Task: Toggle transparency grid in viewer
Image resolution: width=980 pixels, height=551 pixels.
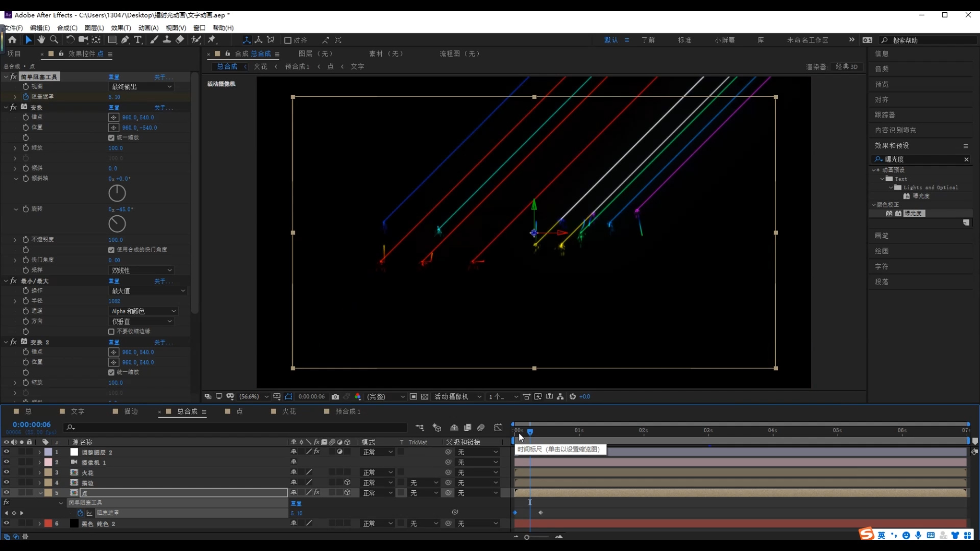Action: (x=424, y=396)
